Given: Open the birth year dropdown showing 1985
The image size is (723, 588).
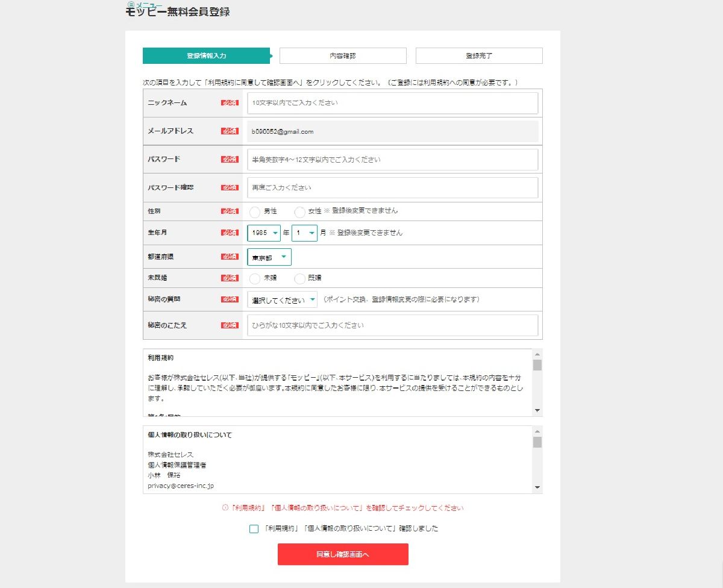Looking at the screenshot, I should tap(264, 233).
